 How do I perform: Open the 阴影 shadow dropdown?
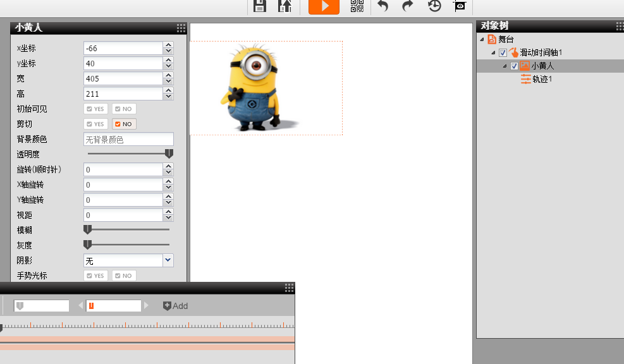[x=168, y=260]
